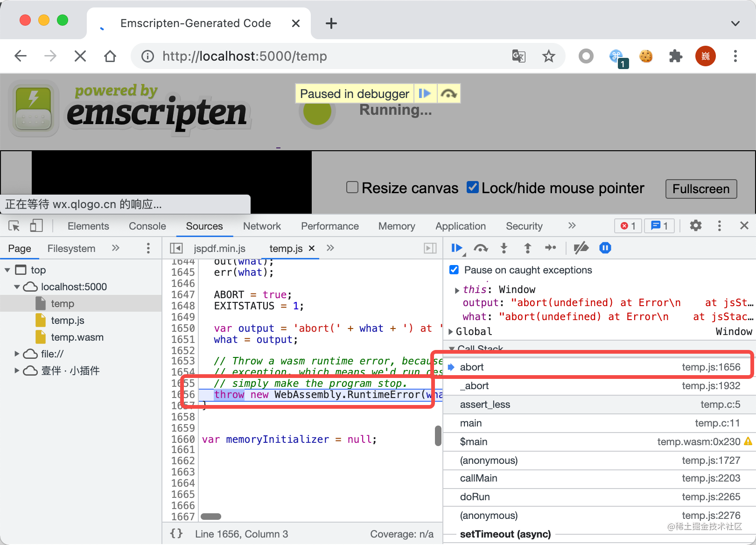
Task: Open the Application tab
Action: click(461, 226)
